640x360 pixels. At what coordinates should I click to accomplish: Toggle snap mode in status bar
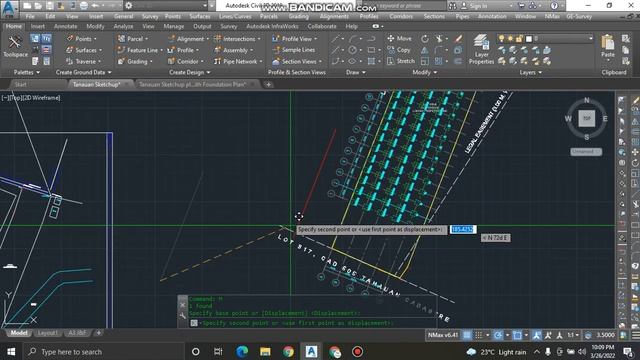point(478,335)
